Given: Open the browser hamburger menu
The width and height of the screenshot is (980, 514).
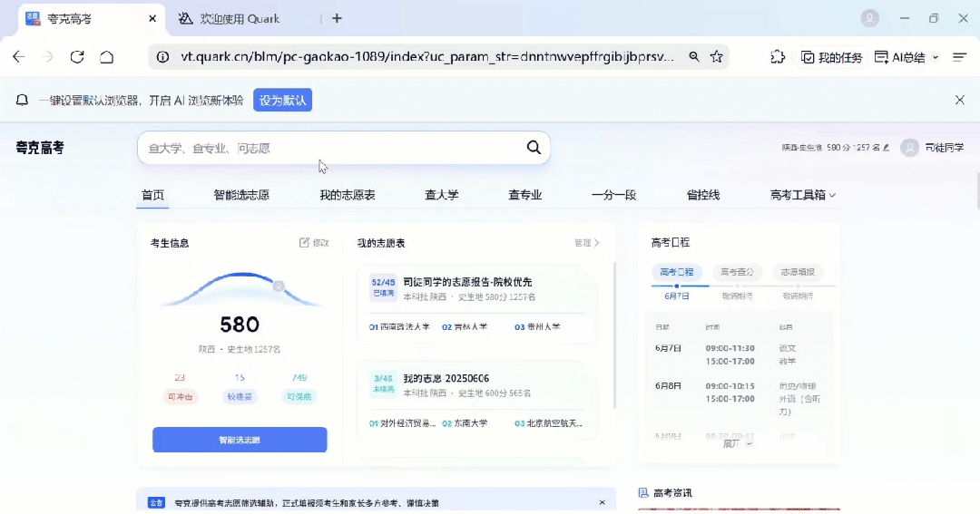Looking at the screenshot, I should pos(959,57).
